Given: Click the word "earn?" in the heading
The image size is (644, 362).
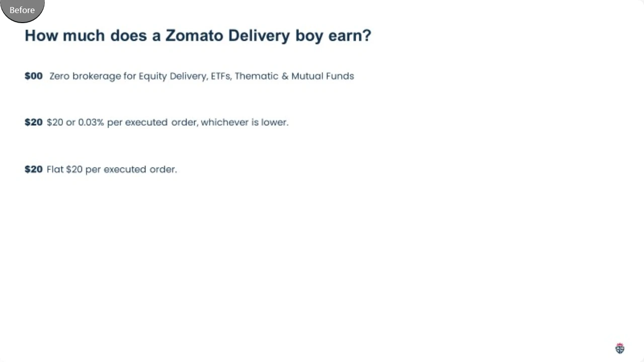Looking at the screenshot, I should (350, 36).
